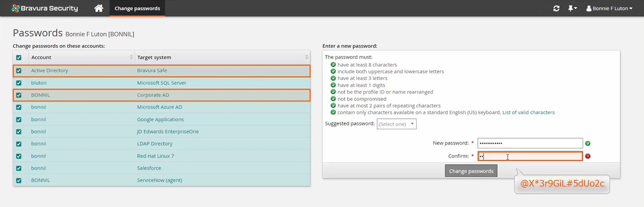Image resolution: width=644 pixels, height=207 pixels.
Task: Select Google Applications target system
Action: click(160, 120)
